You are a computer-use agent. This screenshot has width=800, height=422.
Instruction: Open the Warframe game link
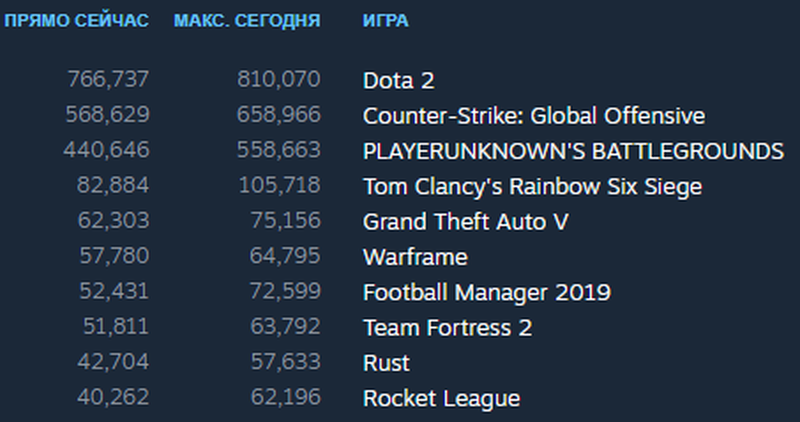[415, 257]
